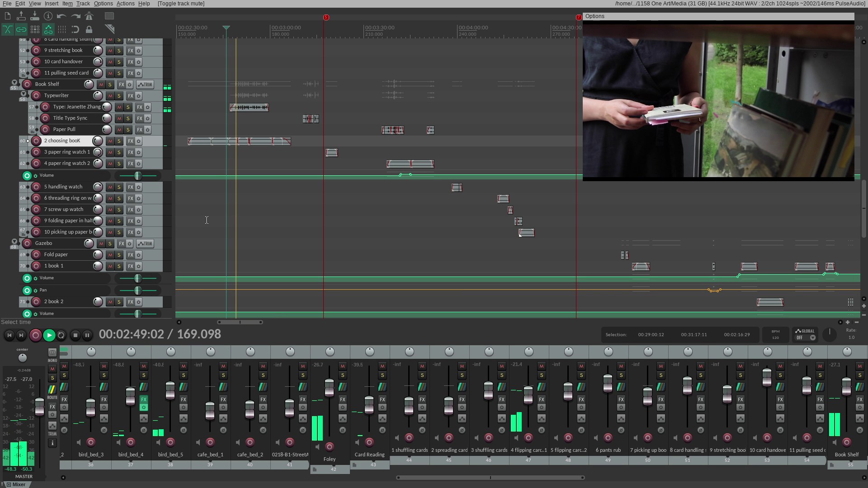The width and height of the screenshot is (868, 488).
Task: Mute the Typewriter track
Action: [x=110, y=96]
